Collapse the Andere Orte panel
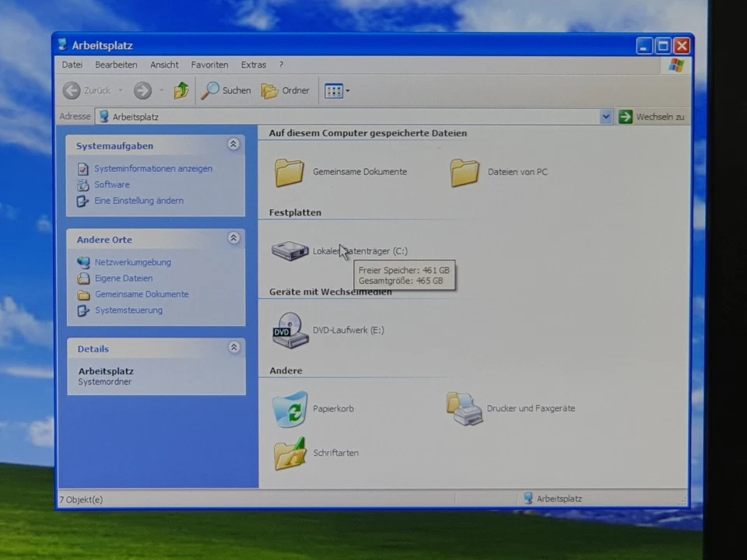This screenshot has height=560, width=747. (x=233, y=238)
